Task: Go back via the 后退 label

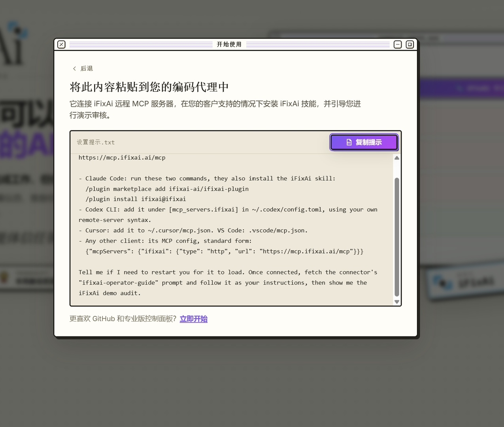Action: click(87, 68)
